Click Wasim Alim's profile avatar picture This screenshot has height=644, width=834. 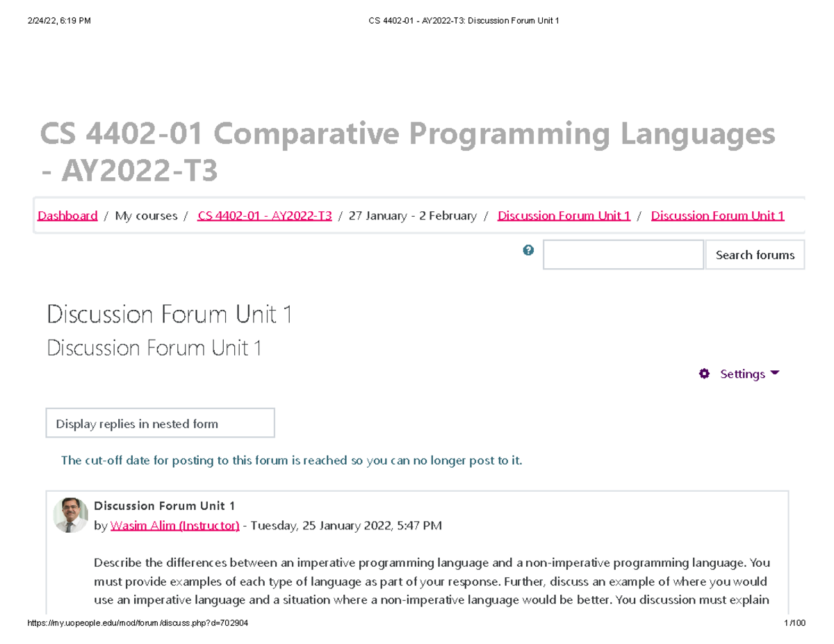[70, 515]
